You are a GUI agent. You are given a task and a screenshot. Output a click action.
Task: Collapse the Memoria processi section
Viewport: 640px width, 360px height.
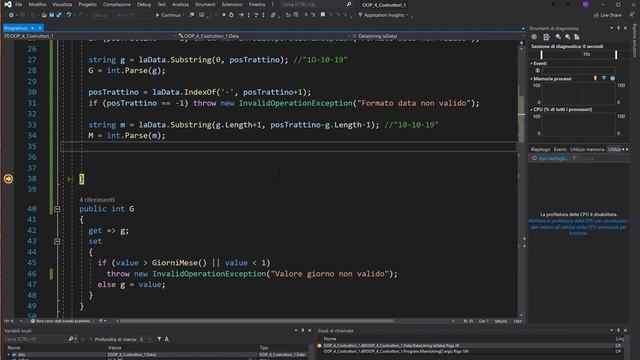531,79
